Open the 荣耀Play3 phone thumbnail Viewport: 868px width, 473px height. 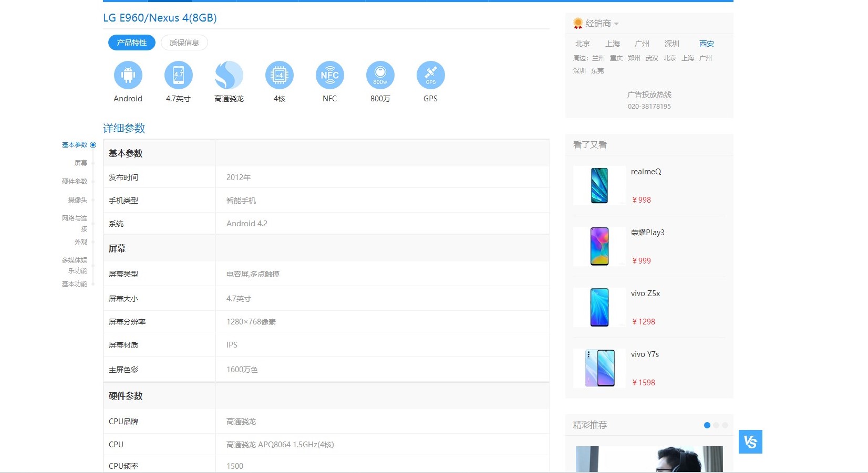pos(599,246)
